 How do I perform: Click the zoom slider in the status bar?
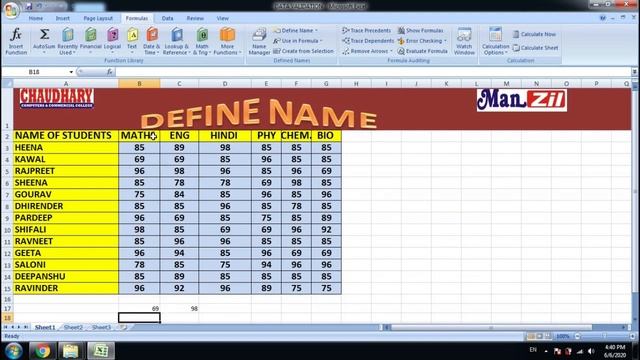click(x=604, y=336)
